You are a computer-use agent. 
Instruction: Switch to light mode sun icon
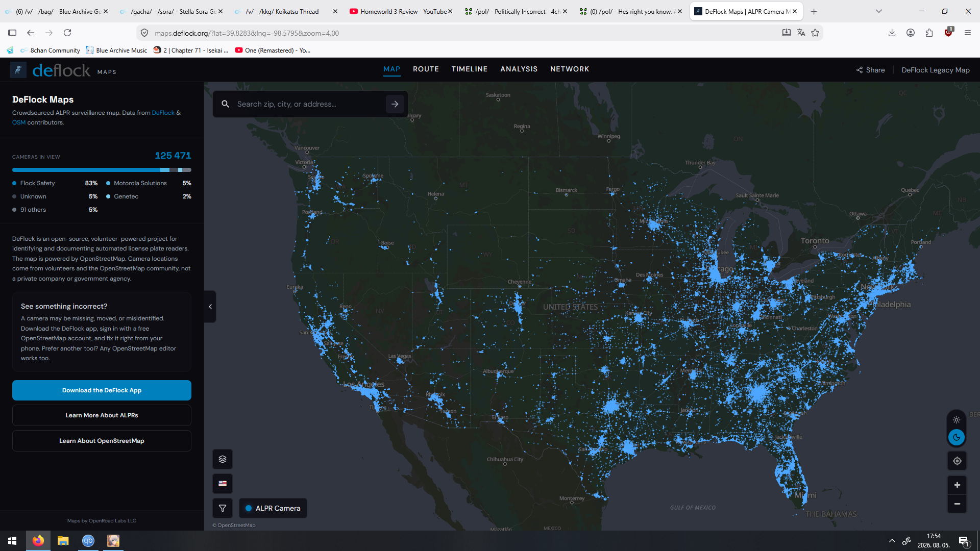click(957, 420)
